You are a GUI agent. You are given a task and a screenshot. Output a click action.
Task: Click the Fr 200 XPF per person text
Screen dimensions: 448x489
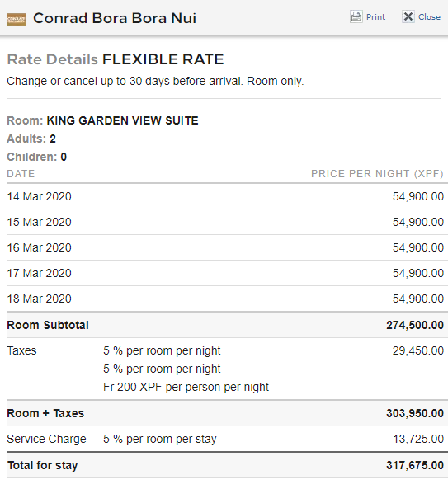point(186,387)
